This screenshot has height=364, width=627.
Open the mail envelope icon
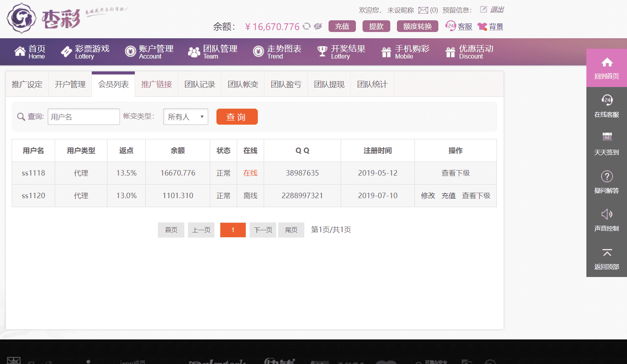point(423,10)
